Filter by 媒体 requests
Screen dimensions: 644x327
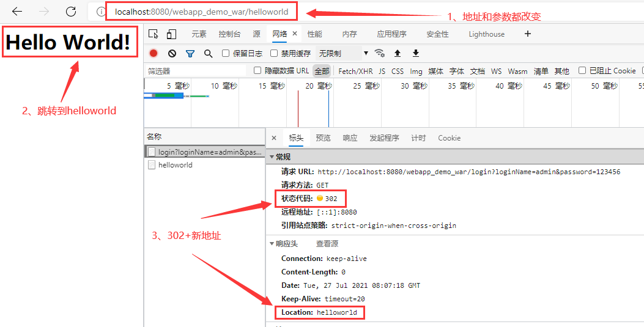click(x=436, y=71)
